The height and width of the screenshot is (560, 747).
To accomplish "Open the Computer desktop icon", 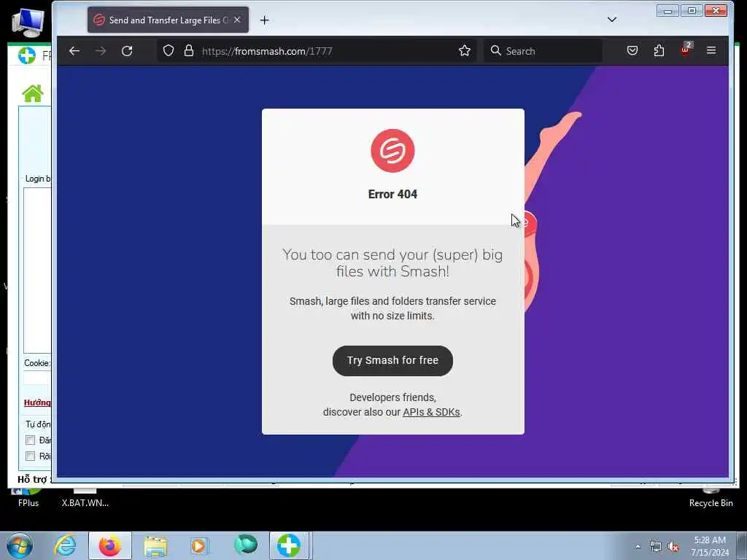I will (28, 22).
